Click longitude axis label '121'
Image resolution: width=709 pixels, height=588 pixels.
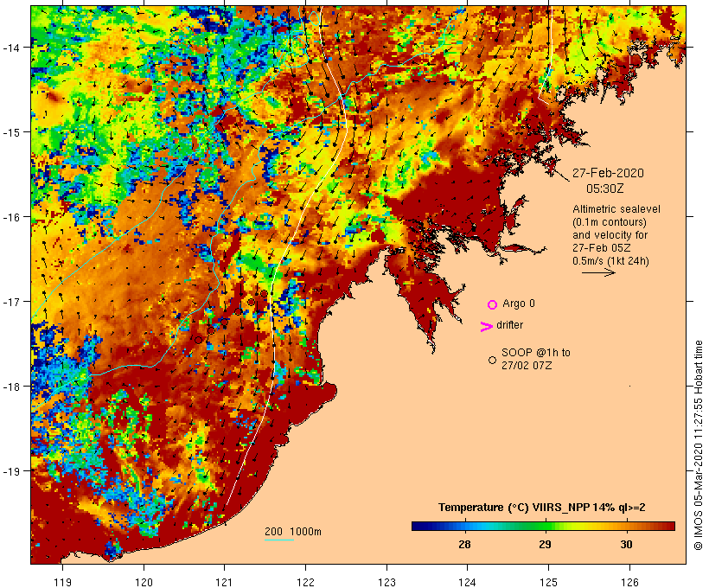[x=224, y=582]
